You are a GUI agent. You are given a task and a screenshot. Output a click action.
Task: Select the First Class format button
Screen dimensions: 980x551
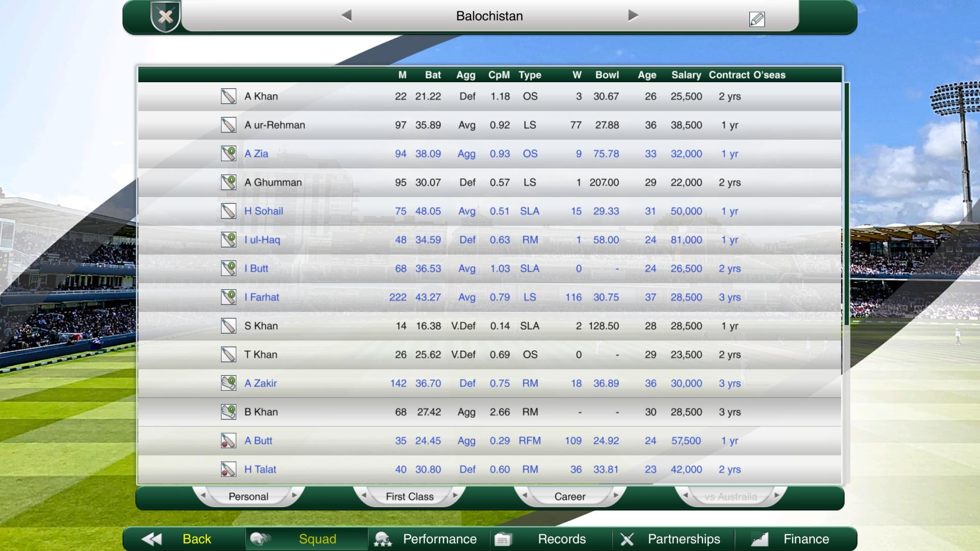click(x=409, y=496)
